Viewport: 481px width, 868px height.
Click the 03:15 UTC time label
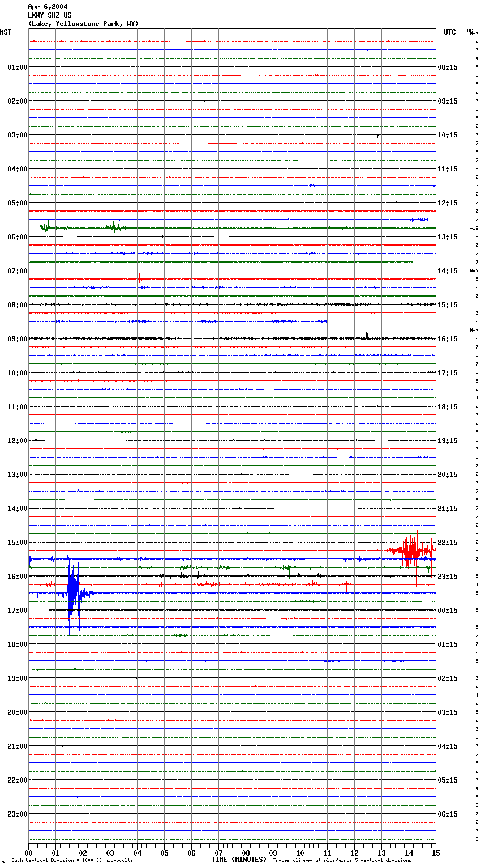(448, 712)
